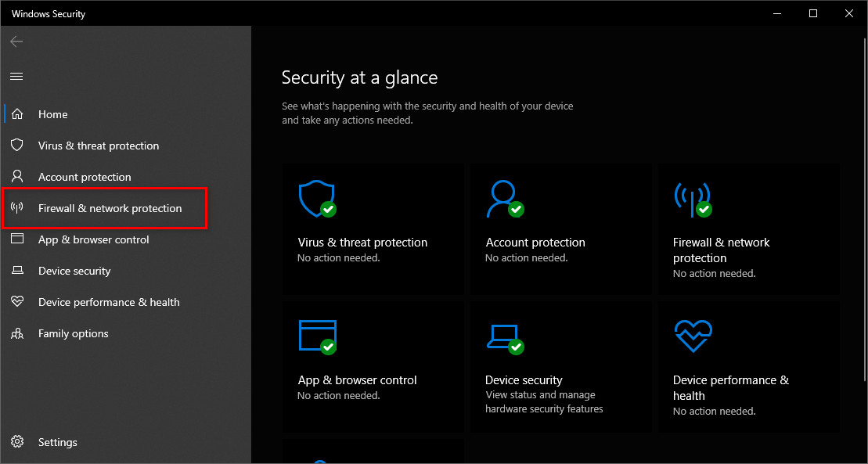Viewport: 868px width, 464px height.
Task: Select App & browser control in sidebar
Action: point(94,239)
